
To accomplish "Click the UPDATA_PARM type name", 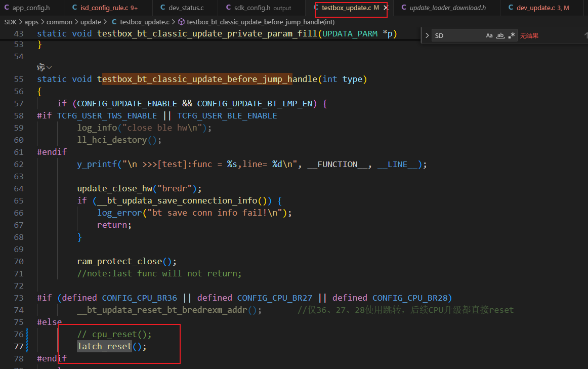I will point(350,34).
